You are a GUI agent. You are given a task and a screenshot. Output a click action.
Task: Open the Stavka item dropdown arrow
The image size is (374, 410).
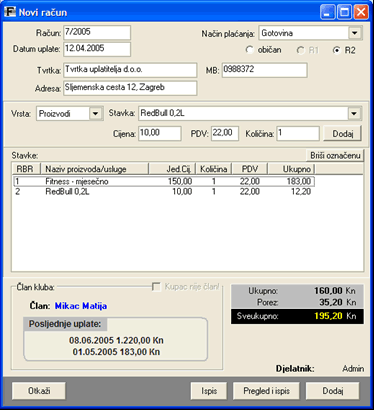tap(354, 113)
